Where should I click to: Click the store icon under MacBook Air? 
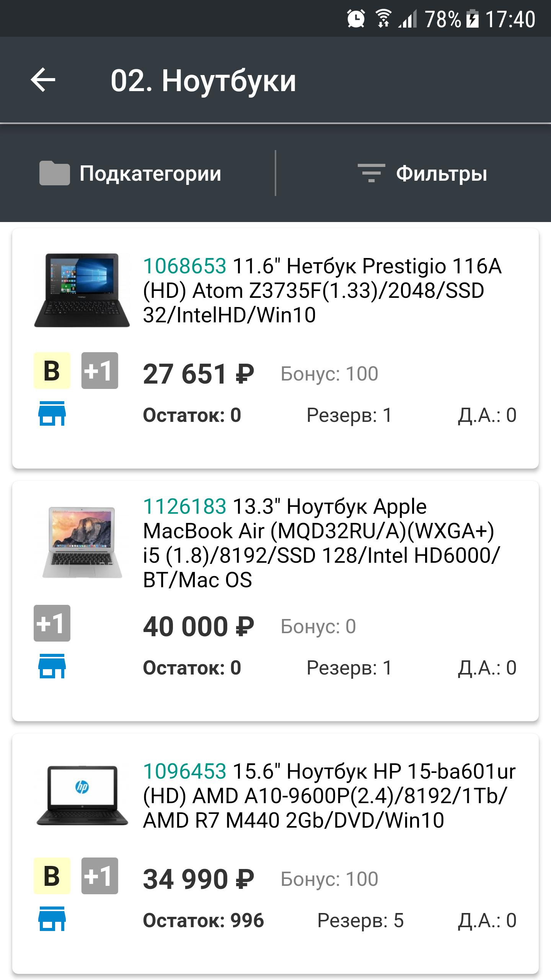[52, 666]
